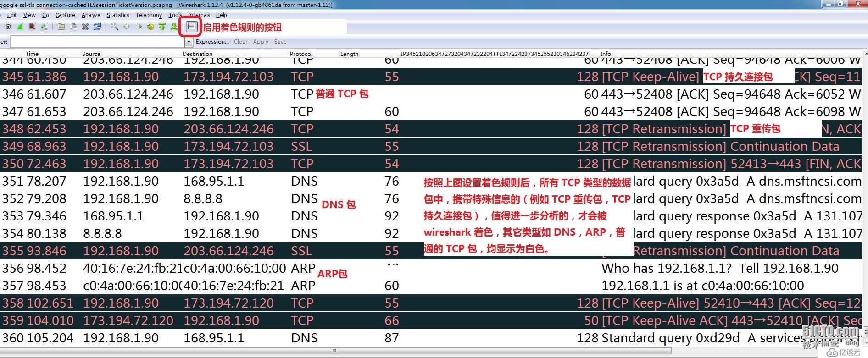Select packet 353 from 168.95.1.1

[431, 216]
